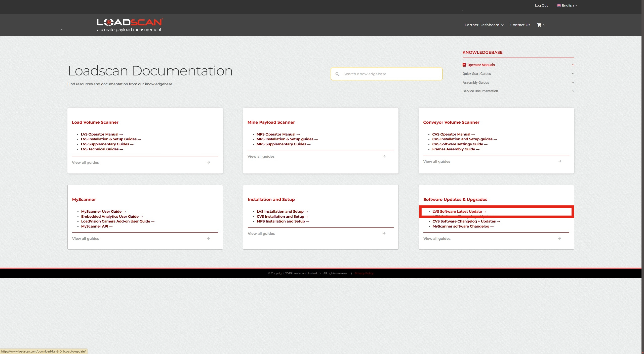The image size is (644, 354).
Task: Click View all guides under MyScanner
Action: click(86, 239)
